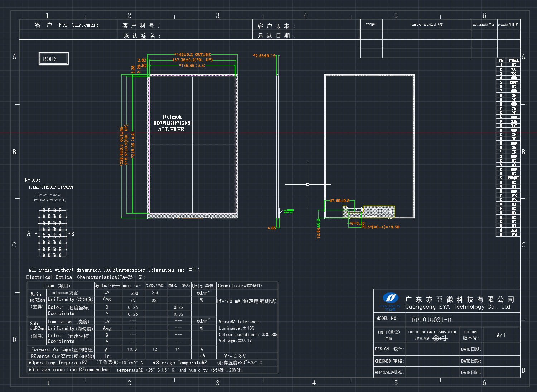This screenshot has height=392, width=537.
Task: Select the 'Guangdong EYA Technology Co., Ltd.' text
Action: tap(459, 307)
